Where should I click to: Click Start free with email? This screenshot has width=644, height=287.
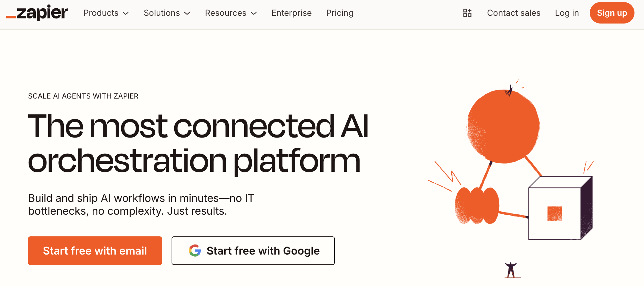(x=95, y=251)
